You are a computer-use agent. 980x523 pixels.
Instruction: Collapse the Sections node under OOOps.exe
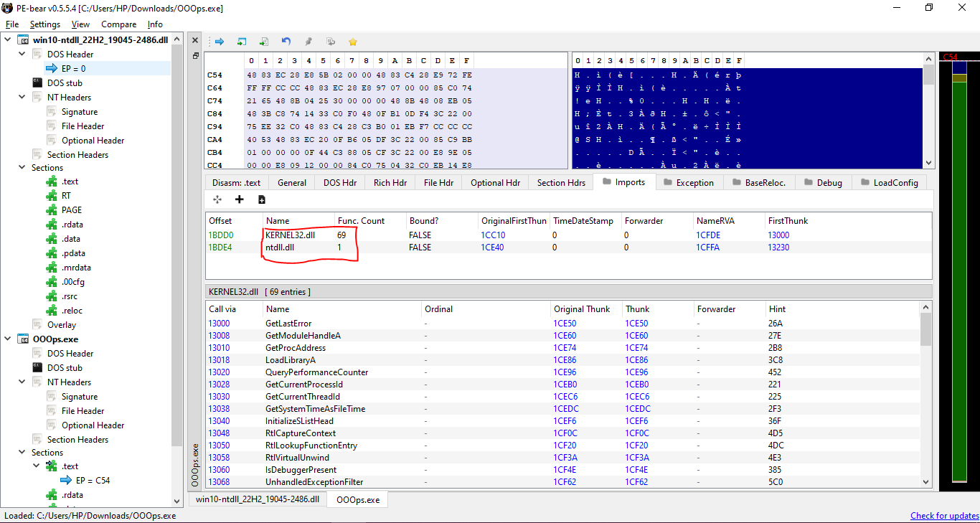click(22, 452)
